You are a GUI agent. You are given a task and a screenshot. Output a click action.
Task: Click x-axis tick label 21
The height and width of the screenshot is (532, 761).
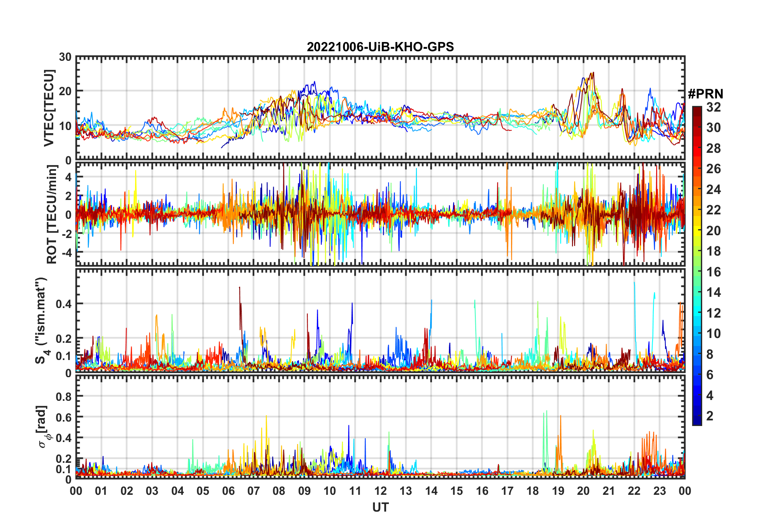(609, 491)
